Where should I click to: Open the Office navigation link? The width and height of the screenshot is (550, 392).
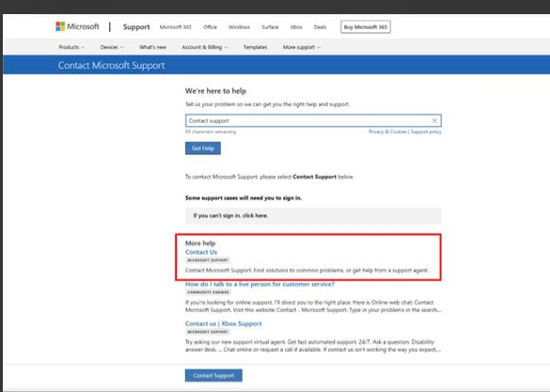(x=210, y=27)
